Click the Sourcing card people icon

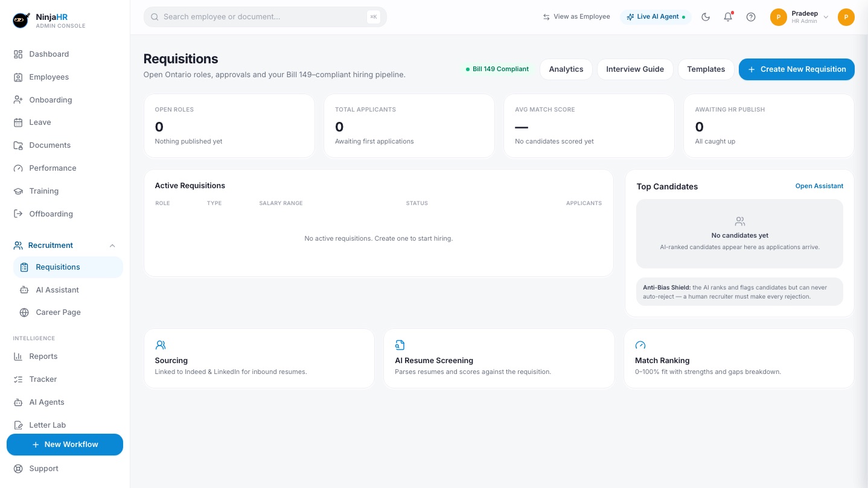point(161,345)
